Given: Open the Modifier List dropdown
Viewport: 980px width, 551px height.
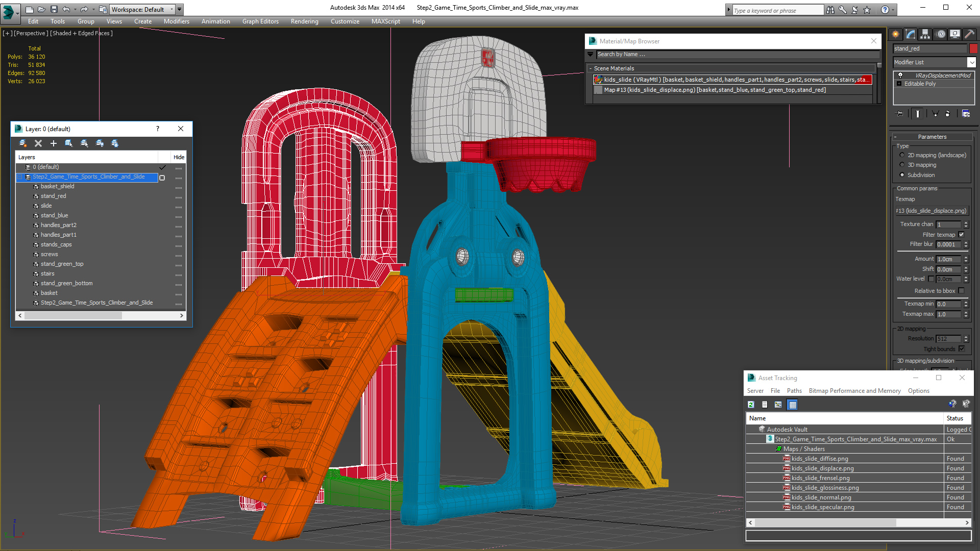Looking at the screenshot, I should point(971,62).
